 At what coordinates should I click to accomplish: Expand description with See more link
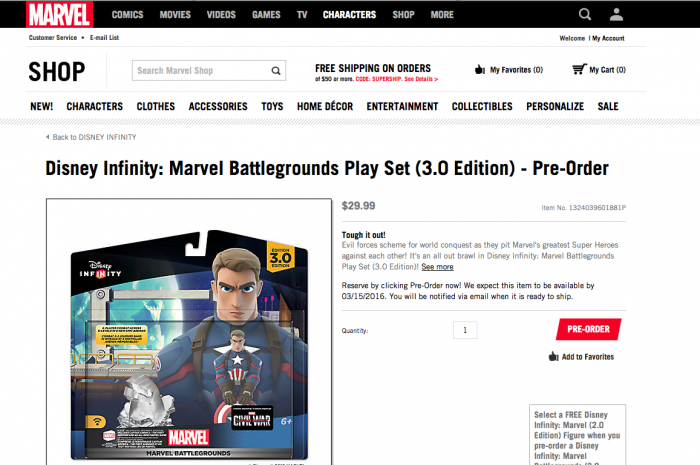coord(437,267)
